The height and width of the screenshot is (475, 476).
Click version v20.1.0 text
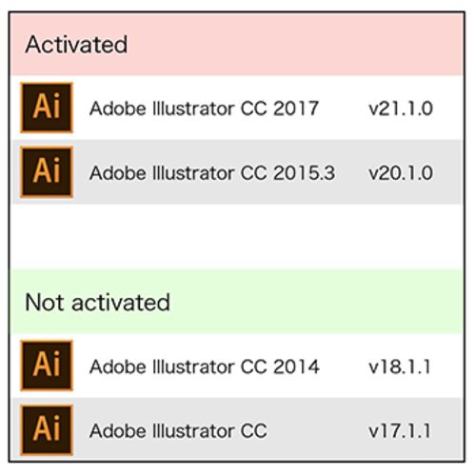pos(401,173)
